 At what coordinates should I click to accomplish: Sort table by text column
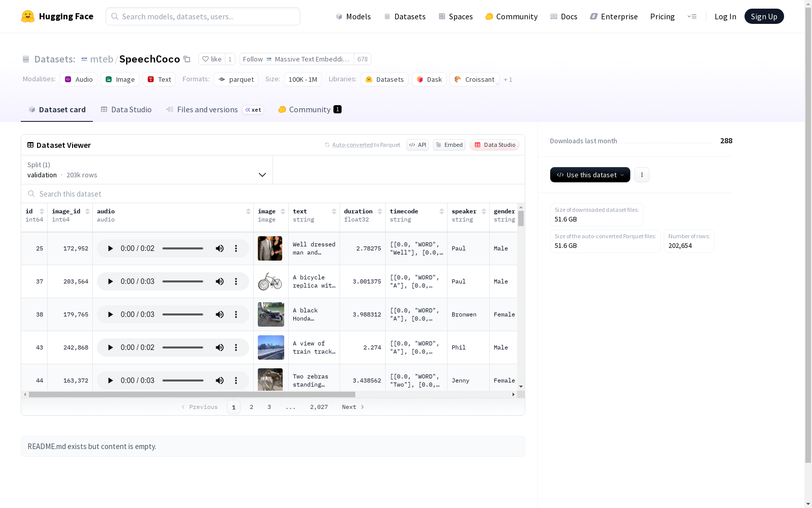334,211
